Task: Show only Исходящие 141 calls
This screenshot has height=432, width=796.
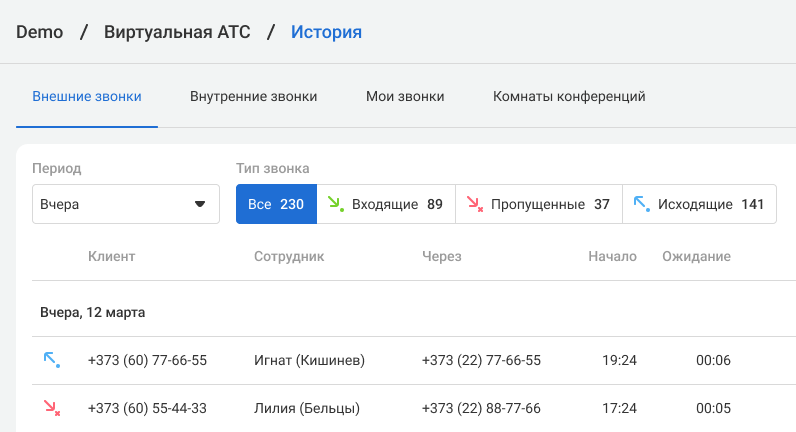Action: pos(699,204)
